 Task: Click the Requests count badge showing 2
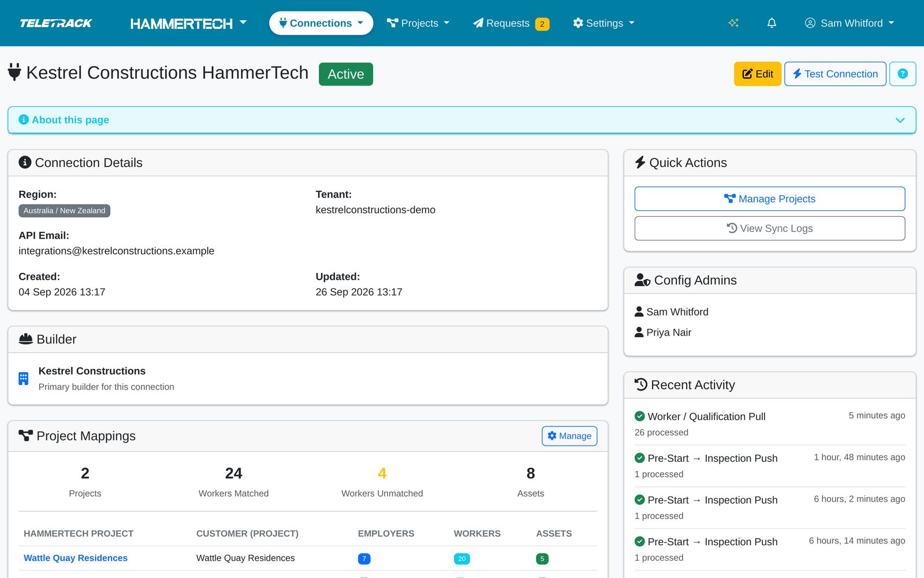pyautogui.click(x=542, y=24)
